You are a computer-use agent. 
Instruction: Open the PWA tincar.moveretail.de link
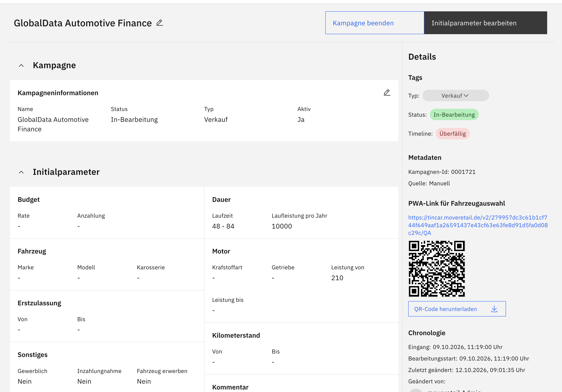(x=478, y=225)
